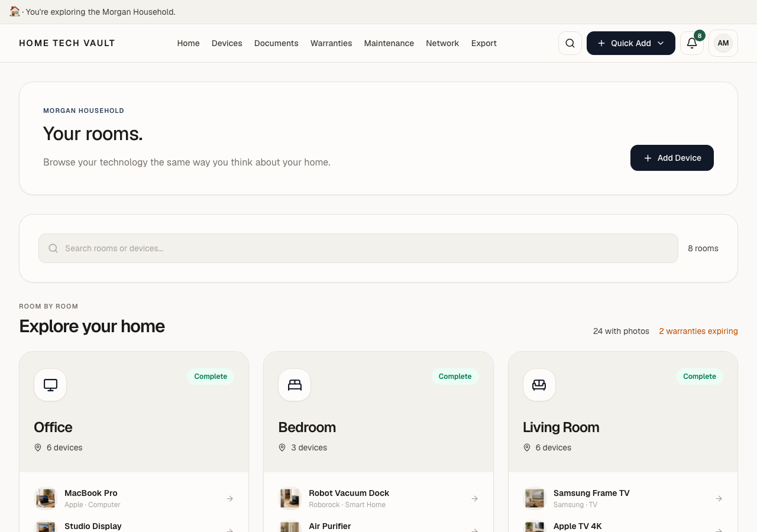Select the Apple TV 4K device name
The image size is (757, 532).
tap(577, 526)
